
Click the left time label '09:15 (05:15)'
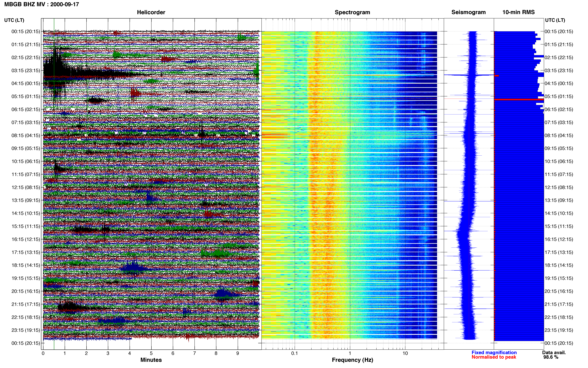[x=26, y=148]
